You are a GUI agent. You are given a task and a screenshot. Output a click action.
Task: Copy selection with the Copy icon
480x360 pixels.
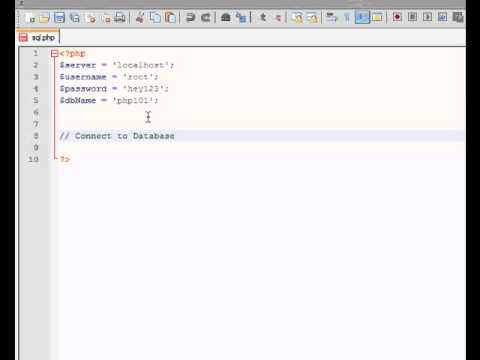pos(155,18)
